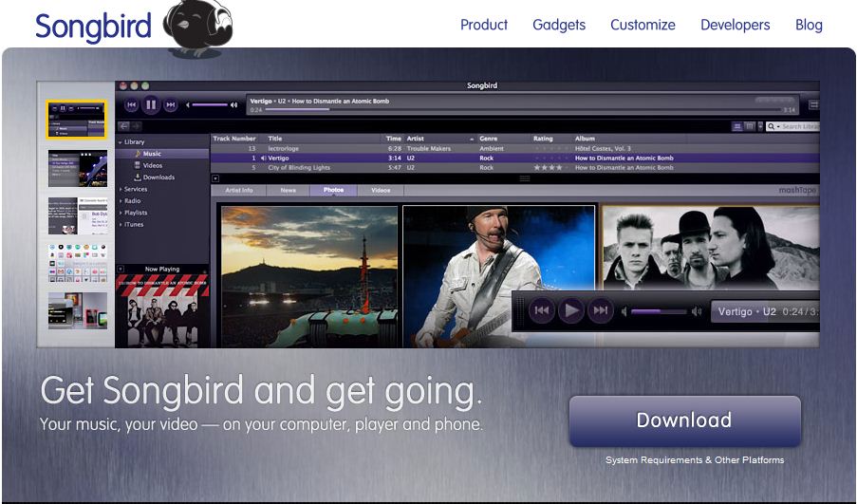Open the News tab
This screenshot has width=857, height=504.
(x=288, y=190)
